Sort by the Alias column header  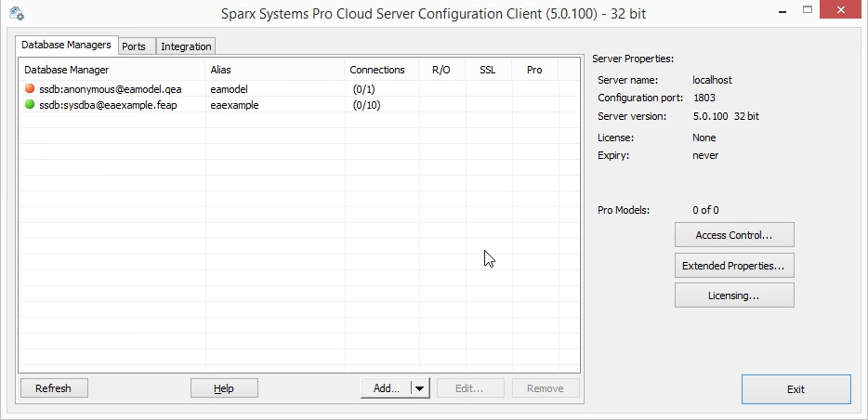coord(274,70)
